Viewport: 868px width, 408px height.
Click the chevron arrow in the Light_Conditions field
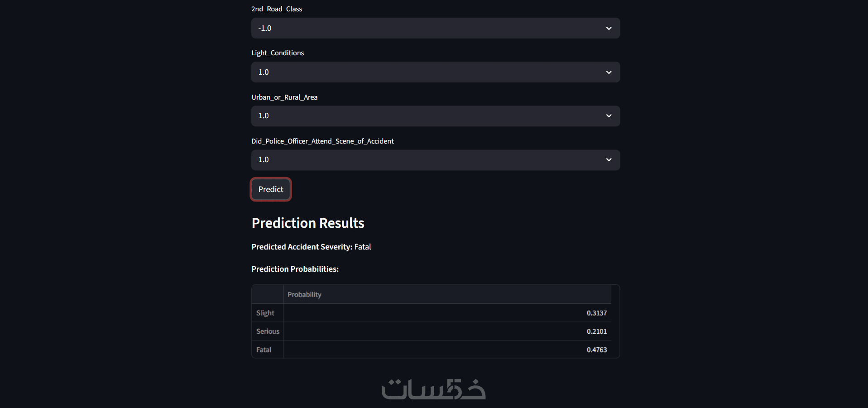(609, 72)
